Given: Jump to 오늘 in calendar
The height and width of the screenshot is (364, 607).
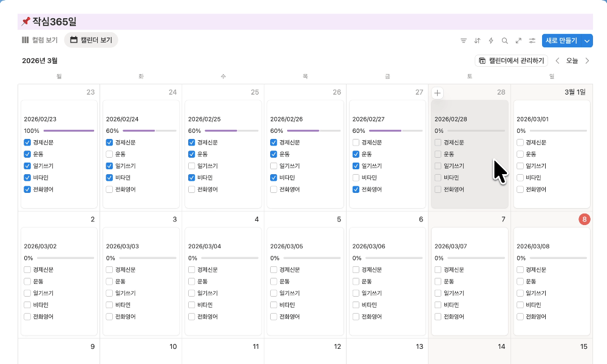Looking at the screenshot, I should point(572,61).
